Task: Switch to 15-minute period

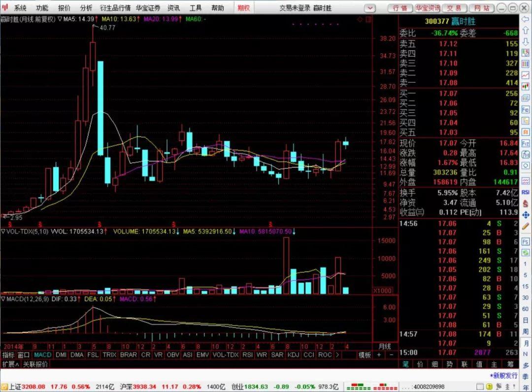Action: [525, 287]
